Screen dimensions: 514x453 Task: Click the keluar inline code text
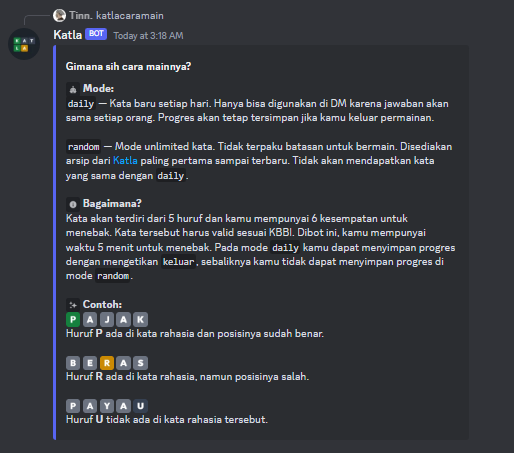pyautogui.click(x=178, y=262)
